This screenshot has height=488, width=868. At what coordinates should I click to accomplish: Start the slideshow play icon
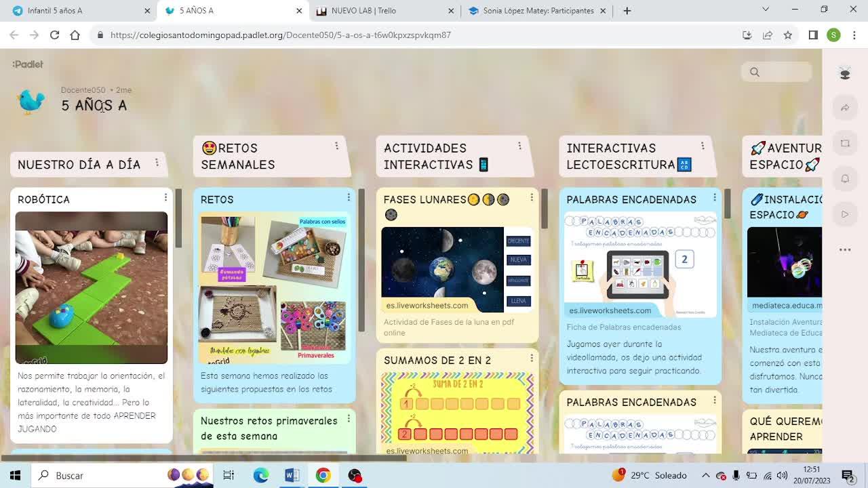[x=845, y=214]
